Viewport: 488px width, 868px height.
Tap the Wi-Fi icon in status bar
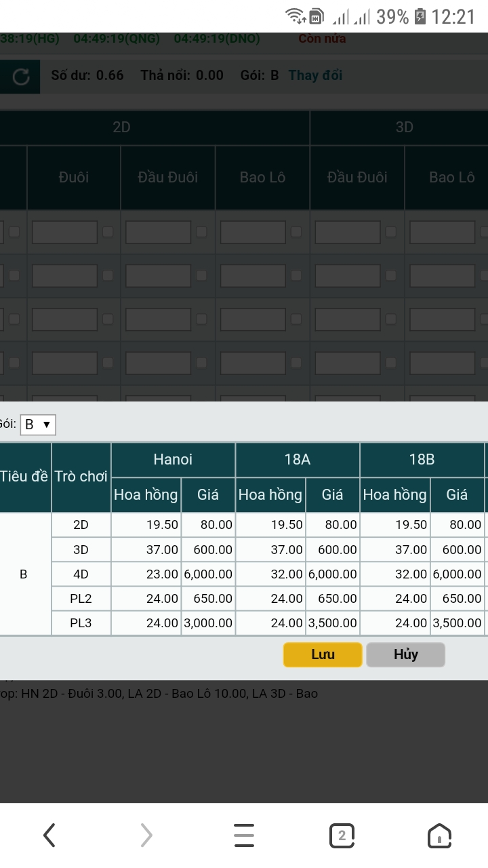[295, 16]
